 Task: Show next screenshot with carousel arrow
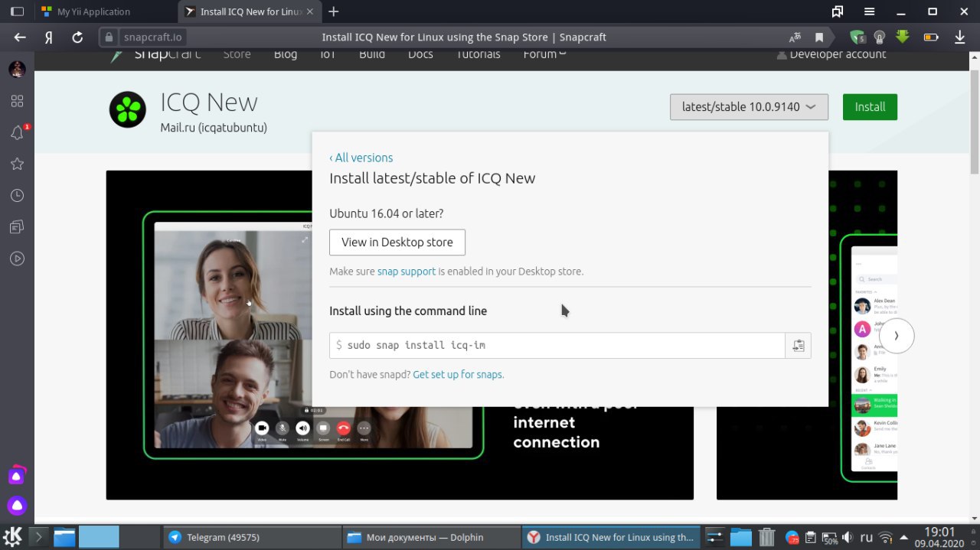897,336
